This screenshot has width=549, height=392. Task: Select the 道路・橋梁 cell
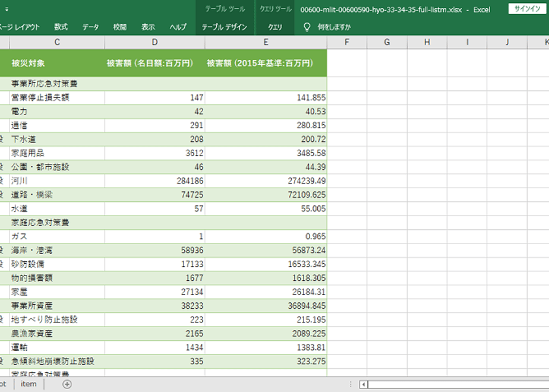click(x=57, y=195)
